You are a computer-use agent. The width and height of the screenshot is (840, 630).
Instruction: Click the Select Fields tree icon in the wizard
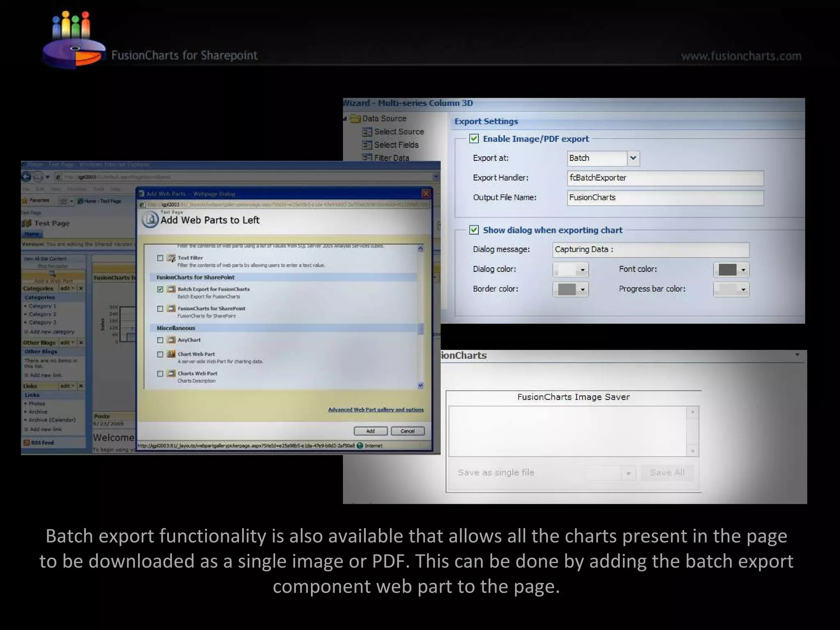pos(367,145)
